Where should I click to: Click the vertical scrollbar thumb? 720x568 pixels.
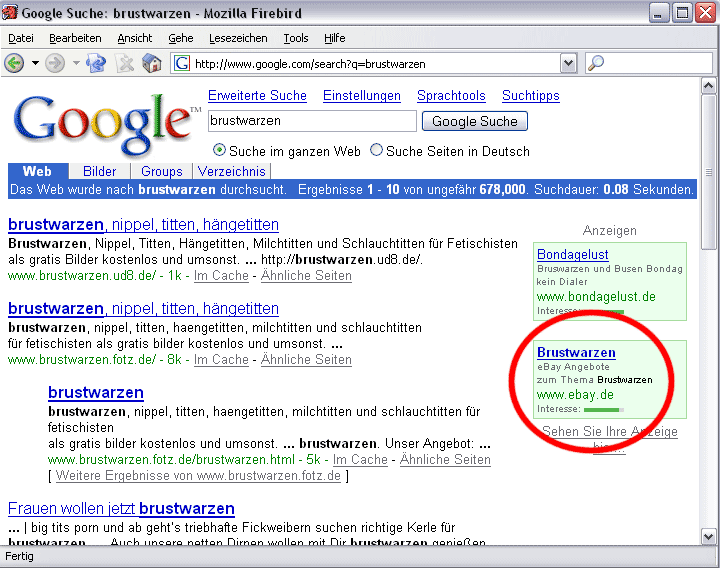pos(709,172)
